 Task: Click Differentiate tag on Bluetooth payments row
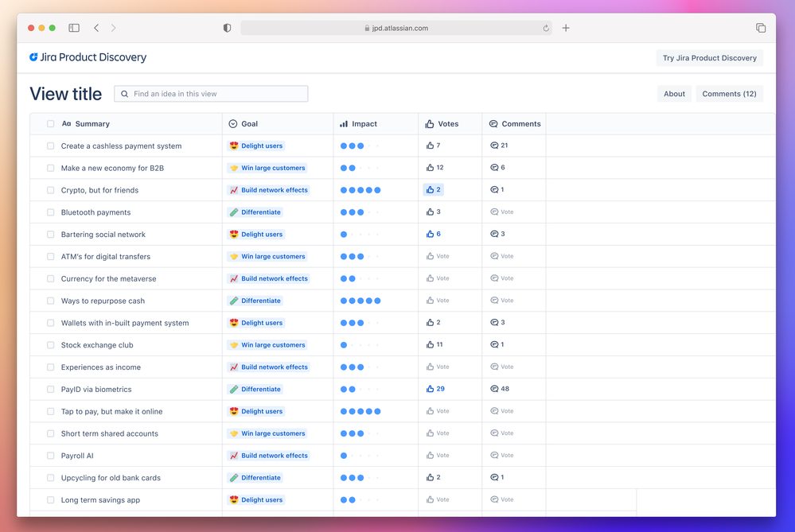[255, 212]
